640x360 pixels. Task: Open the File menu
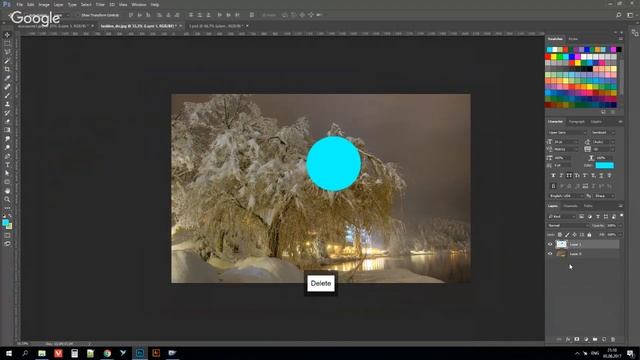point(20,4)
